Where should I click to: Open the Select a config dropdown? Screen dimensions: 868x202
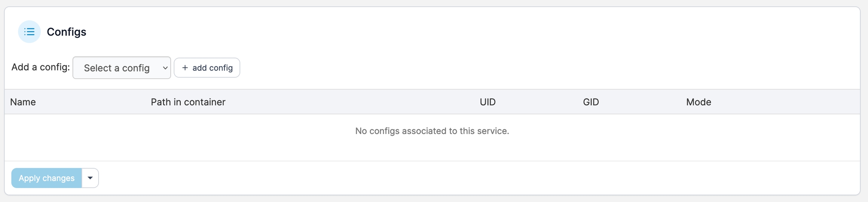pos(121,68)
